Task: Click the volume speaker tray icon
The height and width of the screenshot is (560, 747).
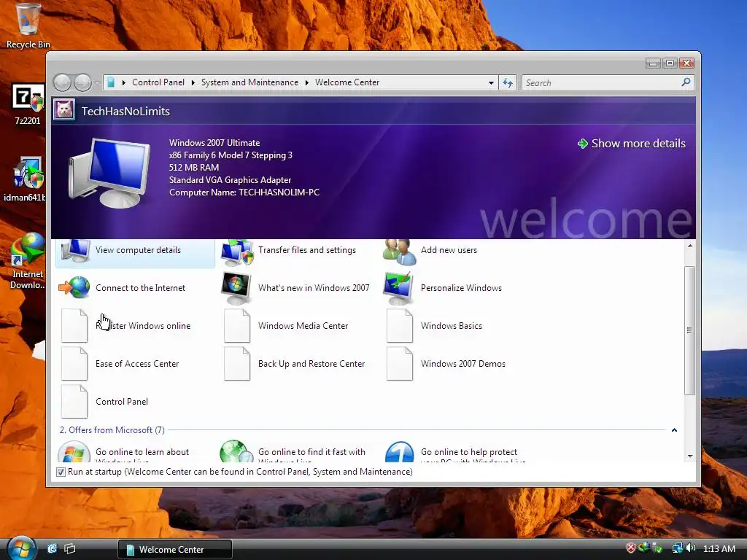Action: pyautogui.click(x=691, y=548)
